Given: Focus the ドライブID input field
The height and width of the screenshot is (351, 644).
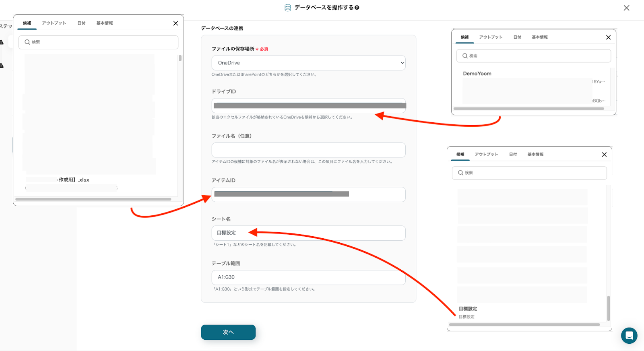Looking at the screenshot, I should point(309,106).
